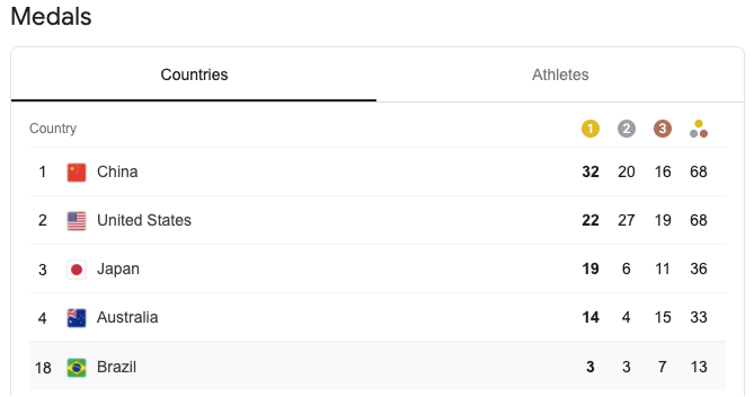
Task: Click the Medals section heading
Action: (x=51, y=16)
